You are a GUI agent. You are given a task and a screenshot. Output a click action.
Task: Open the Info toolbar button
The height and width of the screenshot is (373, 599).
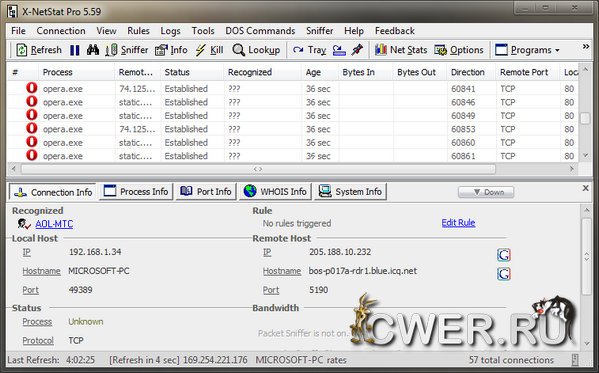tap(171, 50)
